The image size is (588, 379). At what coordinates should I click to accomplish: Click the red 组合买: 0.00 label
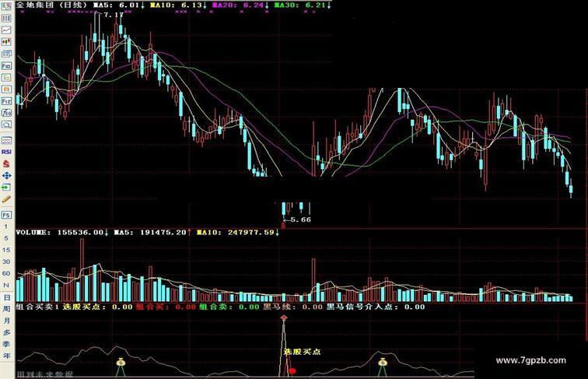166,307
